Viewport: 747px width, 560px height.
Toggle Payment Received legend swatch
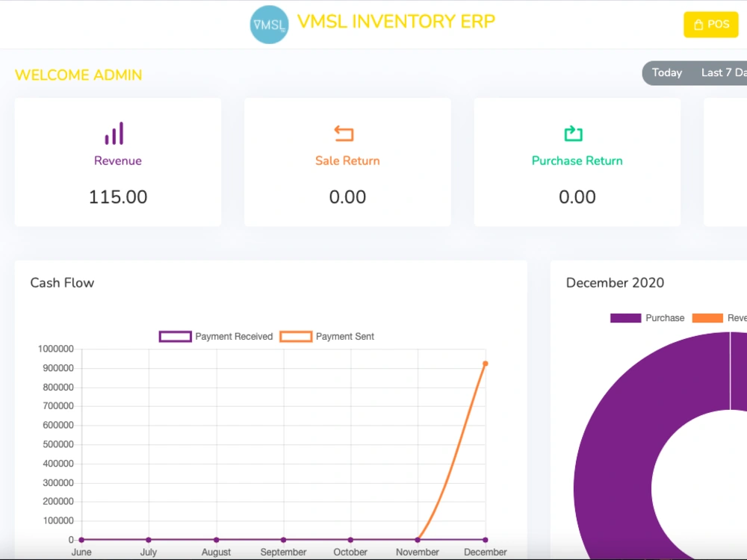176,337
